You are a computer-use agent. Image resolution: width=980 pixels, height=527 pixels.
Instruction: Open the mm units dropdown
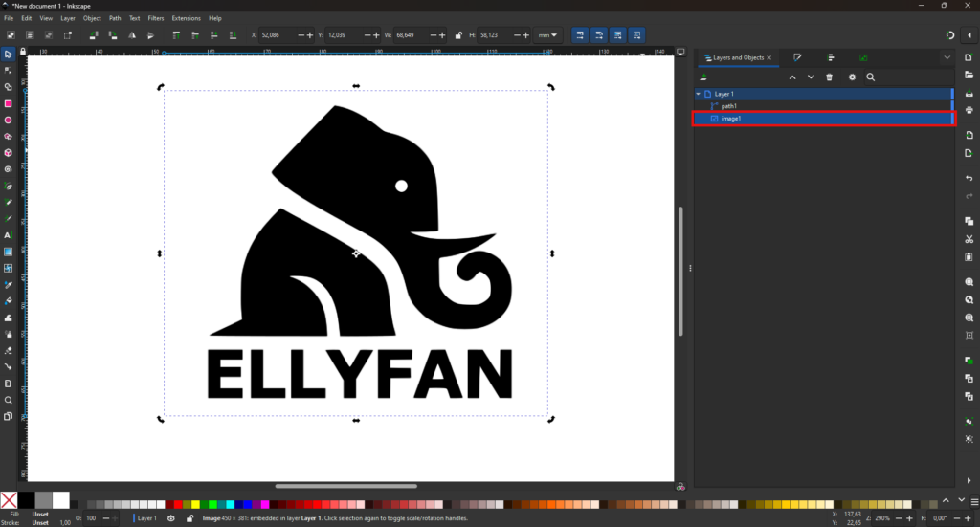click(x=548, y=35)
